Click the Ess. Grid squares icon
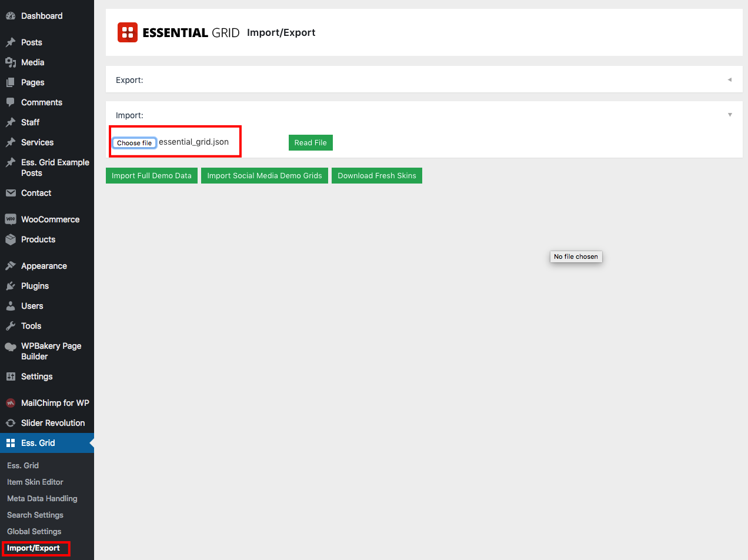Image resolution: width=748 pixels, height=560 pixels. pos(11,443)
